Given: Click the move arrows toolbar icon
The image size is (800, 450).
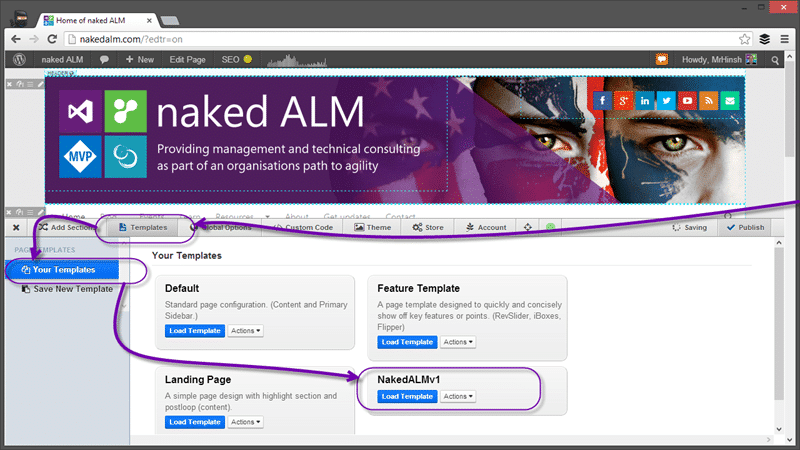Looking at the screenshot, I should tap(528, 227).
